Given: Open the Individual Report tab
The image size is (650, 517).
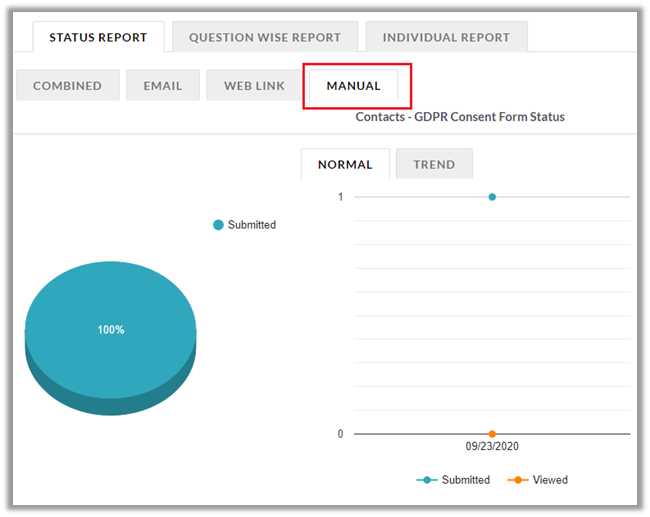Looking at the screenshot, I should [445, 37].
